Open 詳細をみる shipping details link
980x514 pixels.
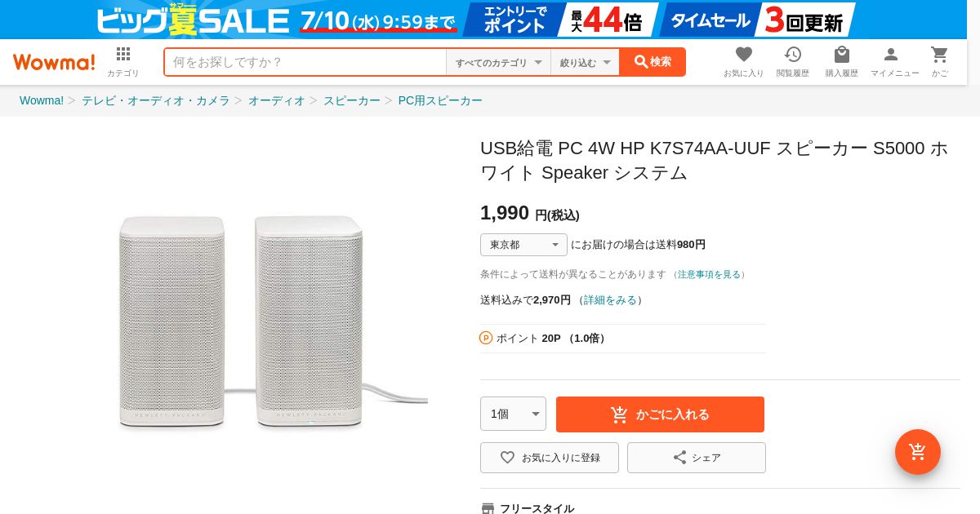[610, 300]
